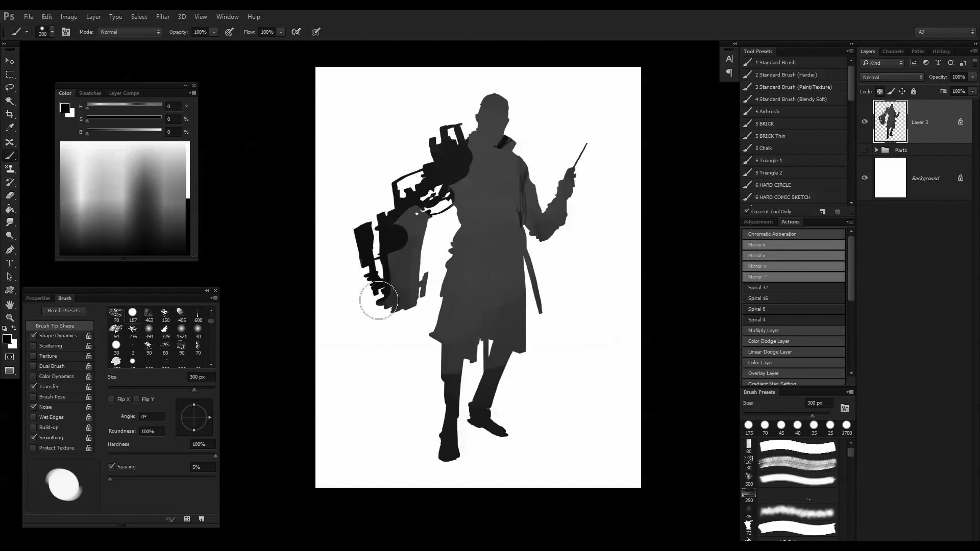Select the Crop tool

[10, 114]
